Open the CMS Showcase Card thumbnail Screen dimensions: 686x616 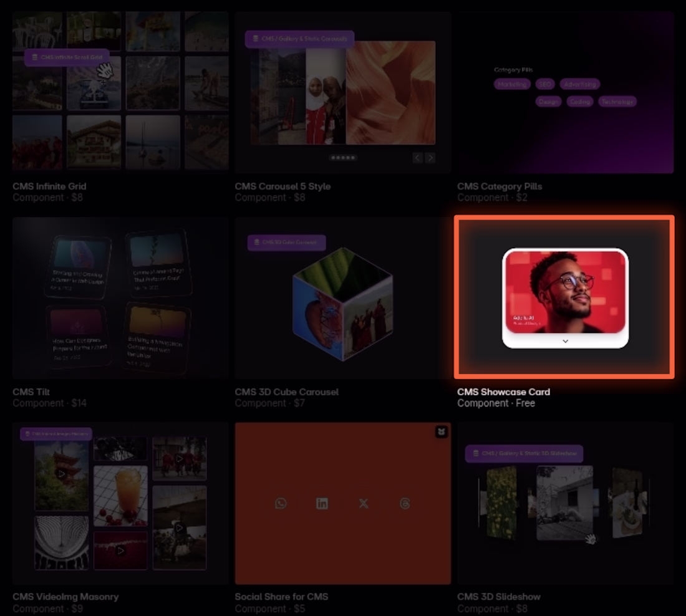[x=564, y=297]
